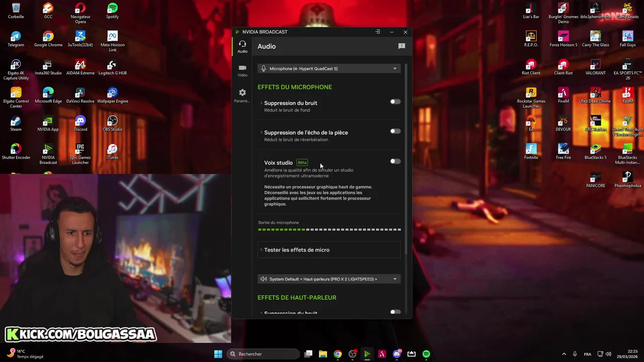Viewport: 644px width, 362px height.
Task: Click the EFFETS DE HAUT-PARLEUR heading
Action: [297, 298]
